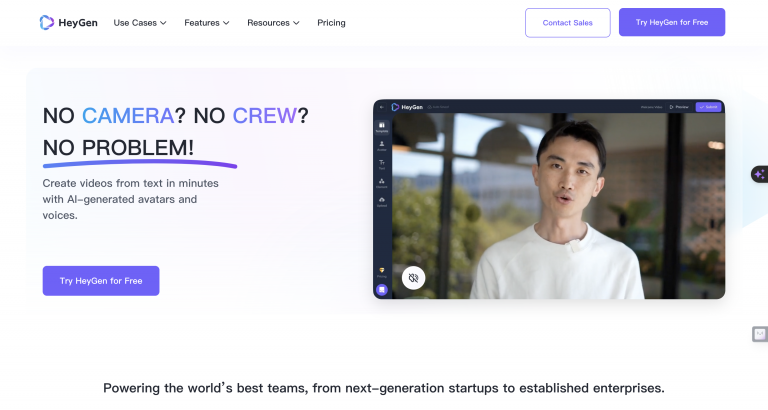This screenshot has height=410, width=768.
Task: Unmute the demo video with the speaker icon
Action: [x=413, y=278]
